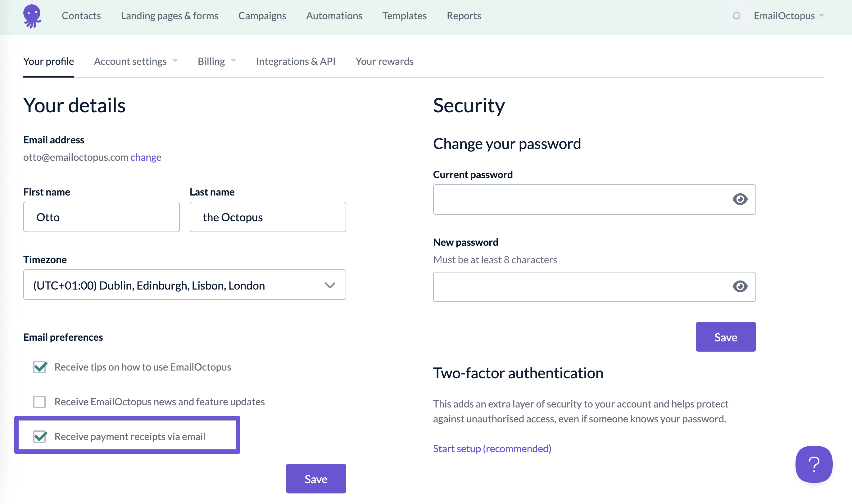The height and width of the screenshot is (504, 852).
Task: Show current password via eye icon
Action: tap(740, 199)
